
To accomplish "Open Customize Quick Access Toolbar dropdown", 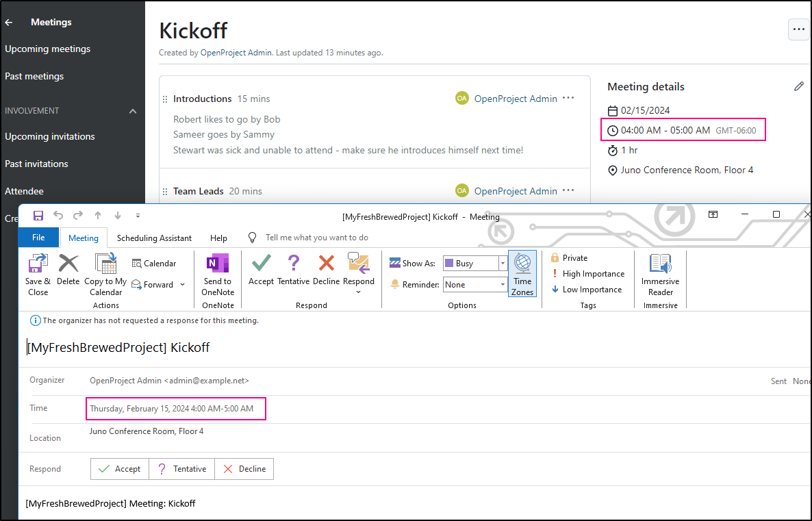I will pyautogui.click(x=138, y=216).
